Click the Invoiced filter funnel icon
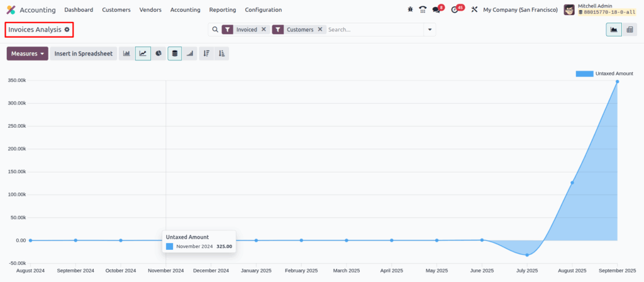This screenshot has width=644, height=282. click(228, 30)
